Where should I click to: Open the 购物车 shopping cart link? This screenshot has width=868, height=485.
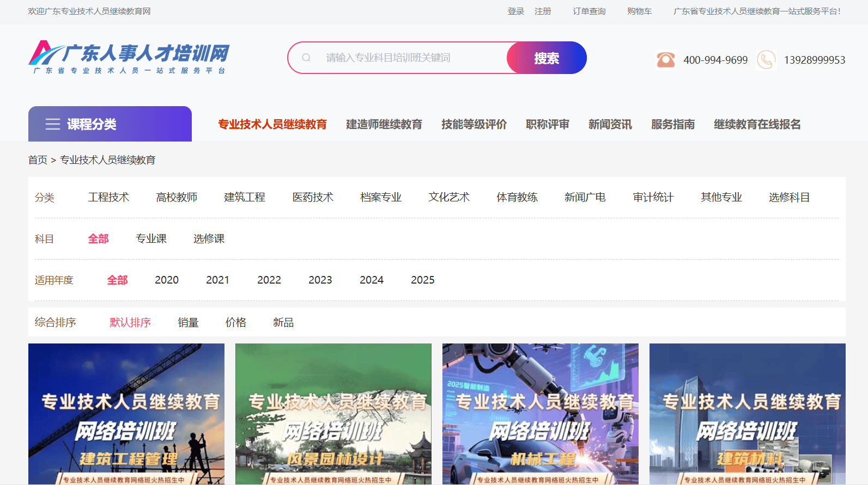pos(639,11)
